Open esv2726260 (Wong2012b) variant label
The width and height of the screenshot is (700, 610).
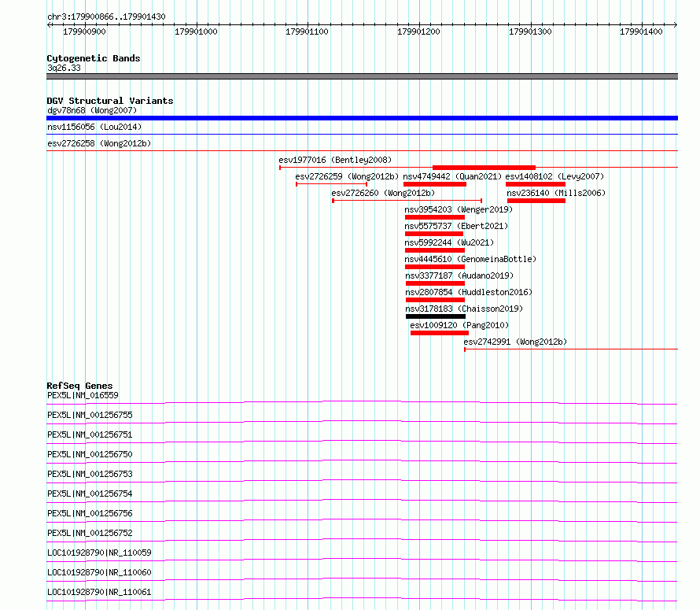tap(383, 193)
